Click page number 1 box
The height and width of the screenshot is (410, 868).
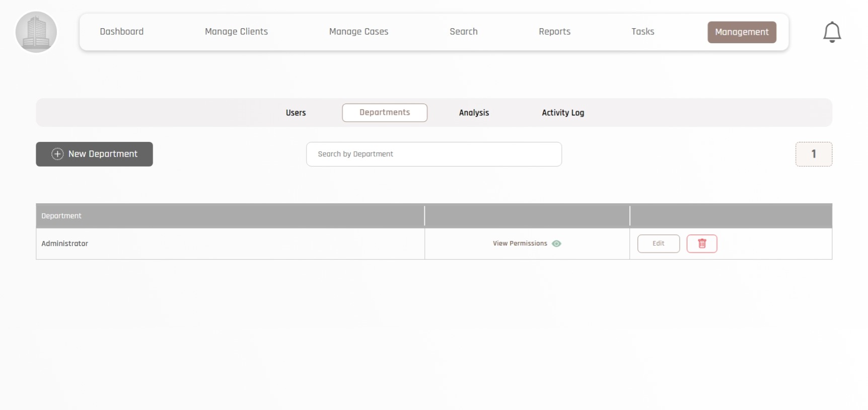click(x=813, y=154)
